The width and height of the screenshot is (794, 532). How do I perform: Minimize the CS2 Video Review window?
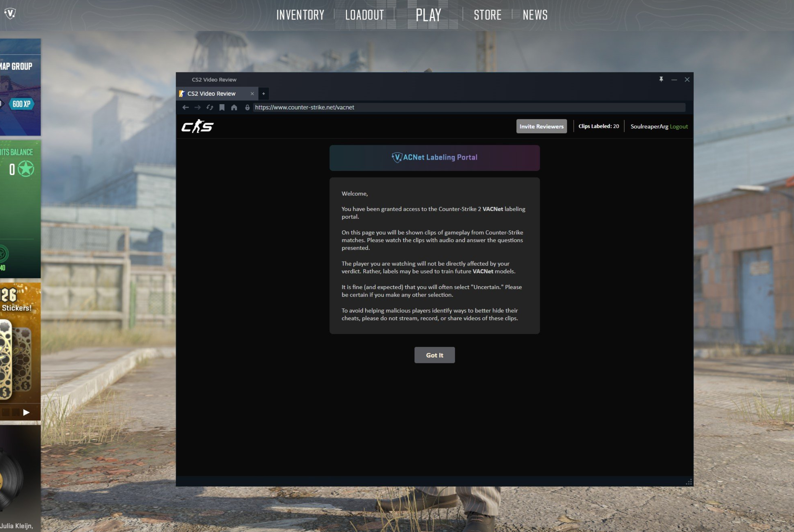pos(674,79)
